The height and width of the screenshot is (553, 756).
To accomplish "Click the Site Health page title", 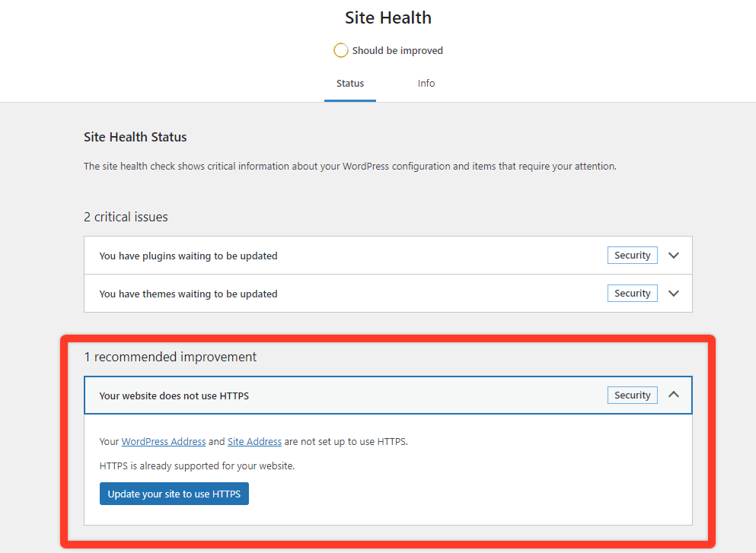I will coord(388,17).
